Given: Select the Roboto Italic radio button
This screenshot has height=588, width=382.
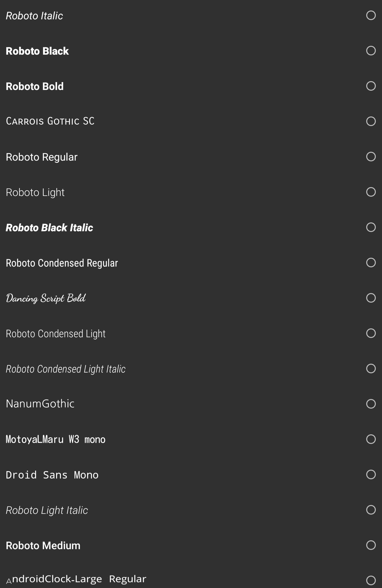Looking at the screenshot, I should [x=371, y=15].
